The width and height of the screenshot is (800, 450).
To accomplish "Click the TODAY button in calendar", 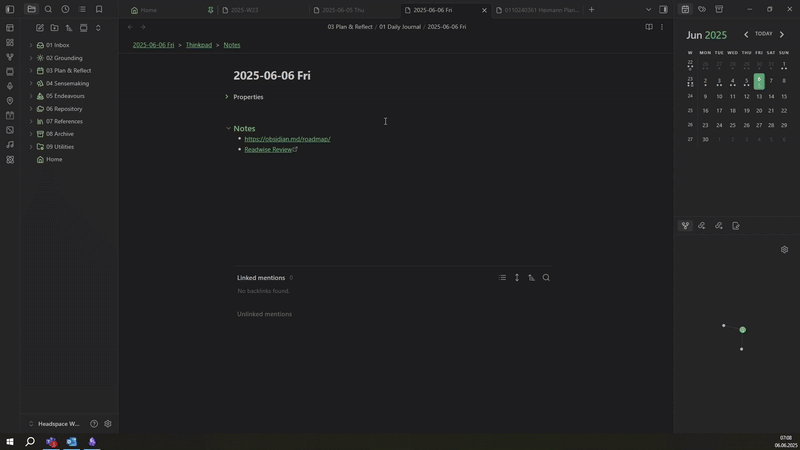I will [x=763, y=34].
